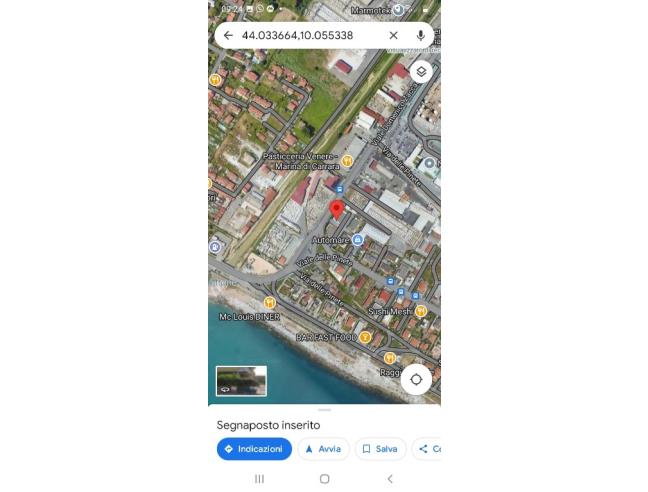Tap the restaurant marker near Raggi
The height and width of the screenshot is (492, 648).
pos(390,358)
